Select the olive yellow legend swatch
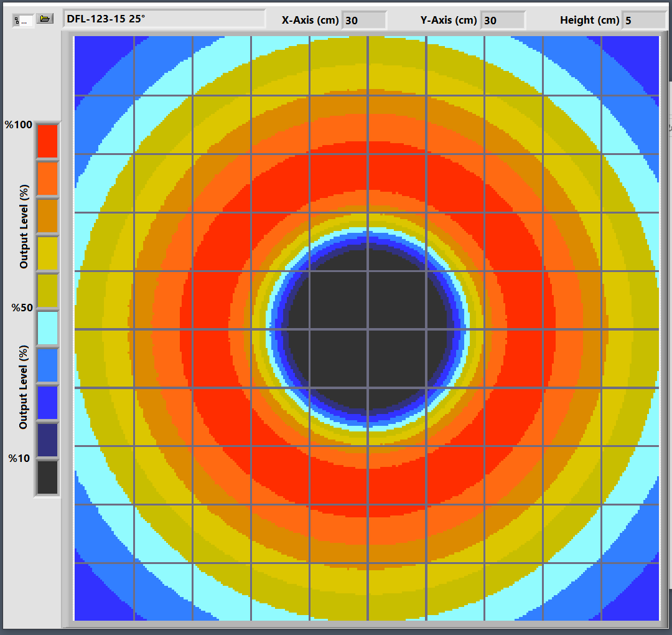 [x=47, y=291]
